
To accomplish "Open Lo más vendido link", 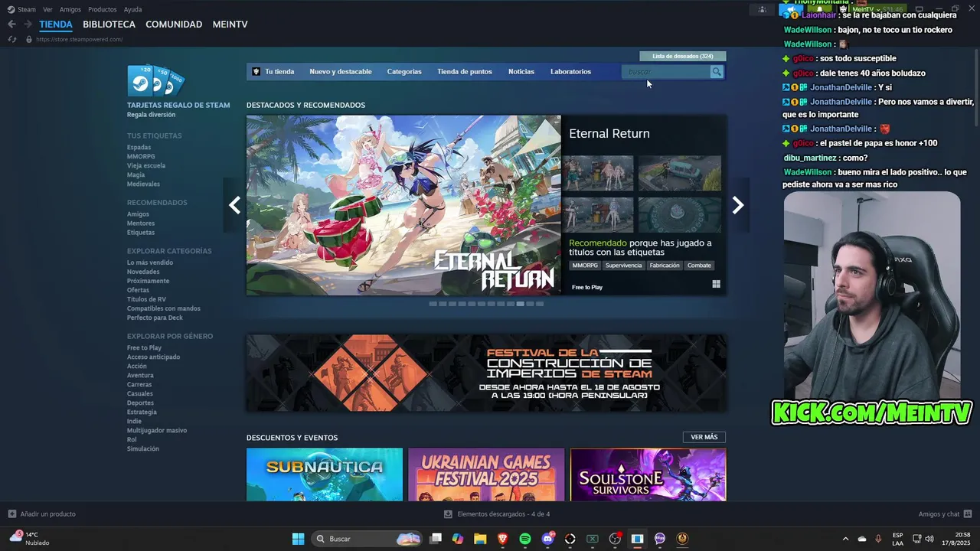I will (150, 262).
